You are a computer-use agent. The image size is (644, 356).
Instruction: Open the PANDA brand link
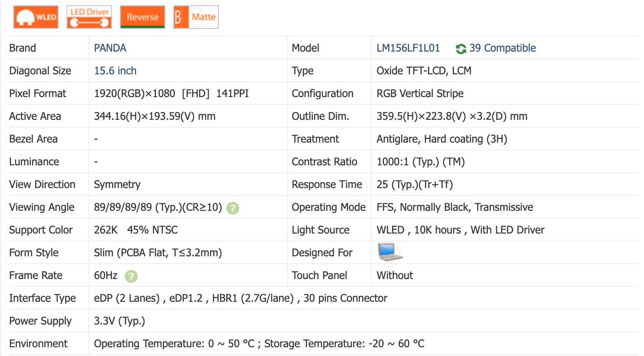pyautogui.click(x=110, y=48)
